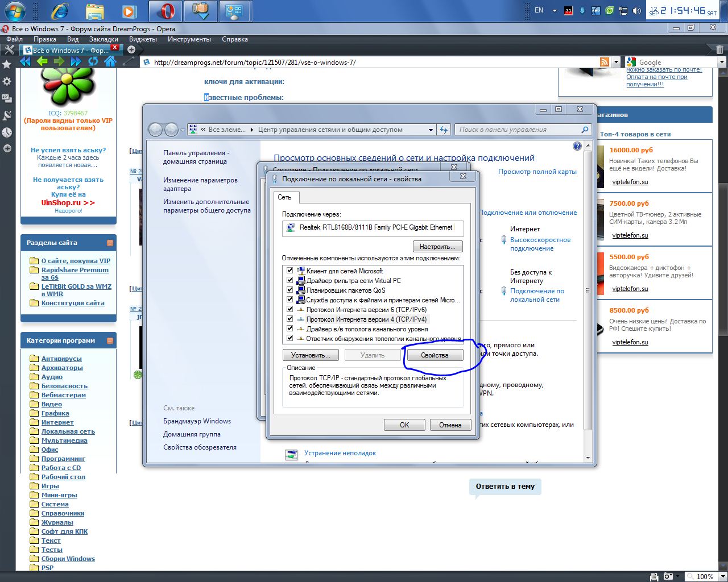Open Закладки menu
The height and width of the screenshot is (582, 728).
pyautogui.click(x=104, y=39)
